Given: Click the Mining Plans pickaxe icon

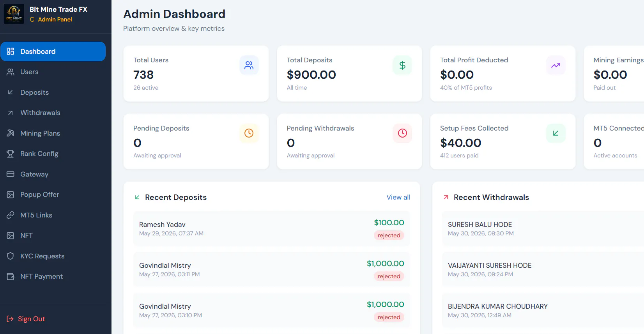Looking at the screenshot, I should pyautogui.click(x=11, y=133).
